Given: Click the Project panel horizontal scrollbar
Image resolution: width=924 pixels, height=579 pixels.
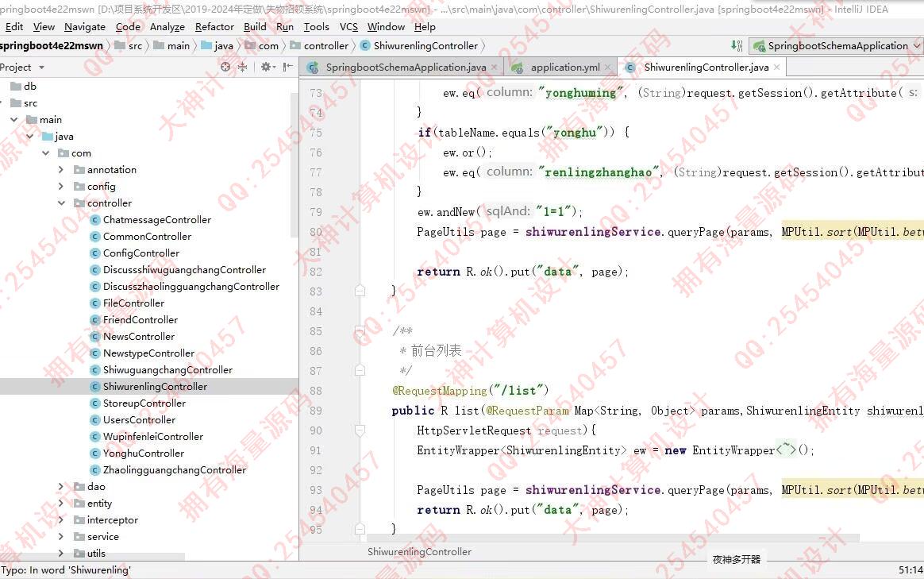Looking at the screenshot, I should point(93,556).
